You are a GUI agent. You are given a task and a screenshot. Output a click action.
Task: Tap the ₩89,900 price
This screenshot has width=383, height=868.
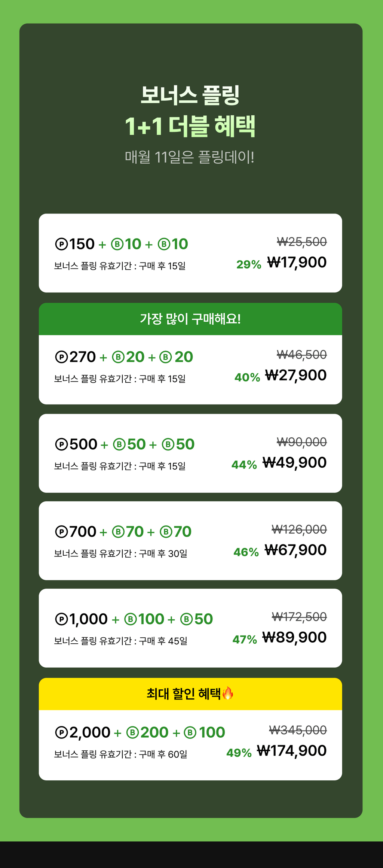pos(294,637)
